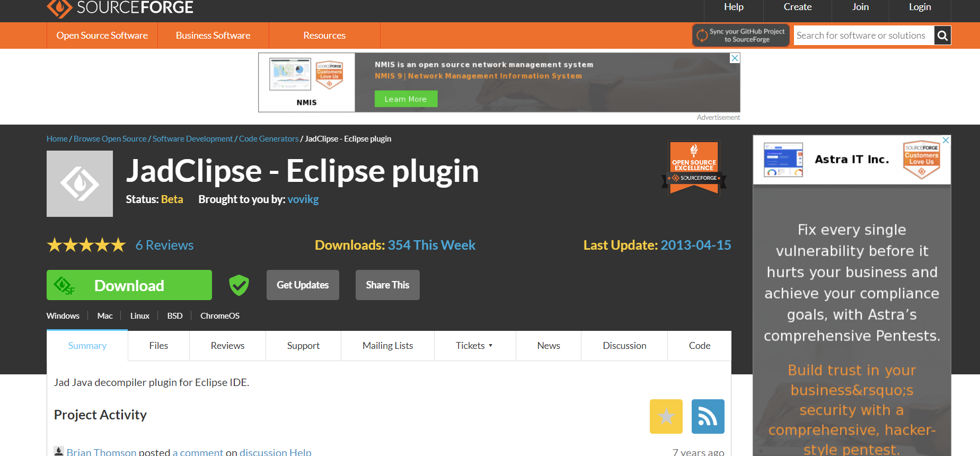The image size is (980, 456).
Task: Click Create in the top bar
Action: 798,7
